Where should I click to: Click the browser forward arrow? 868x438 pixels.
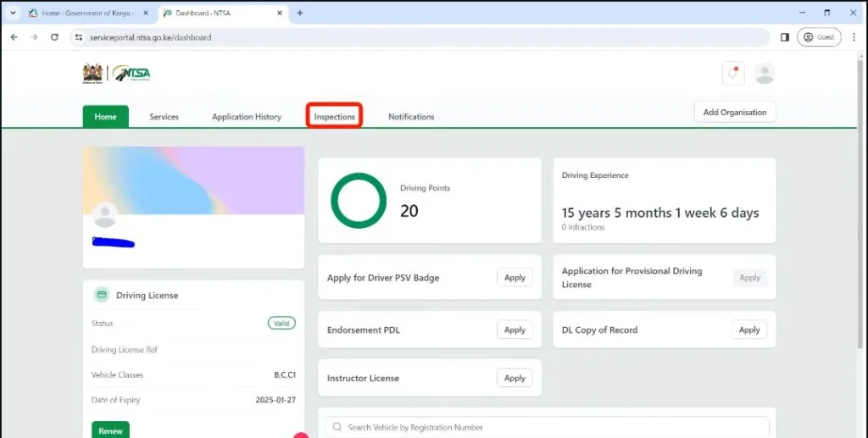point(34,37)
